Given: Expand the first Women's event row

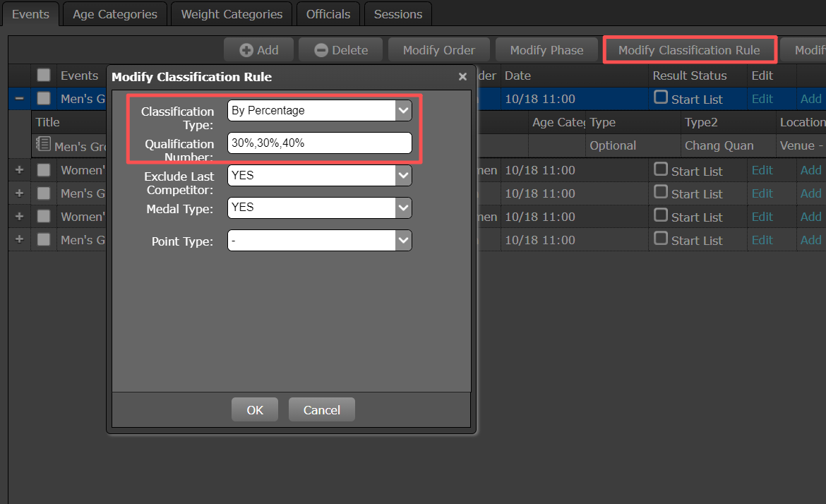Looking at the screenshot, I should [x=19, y=170].
